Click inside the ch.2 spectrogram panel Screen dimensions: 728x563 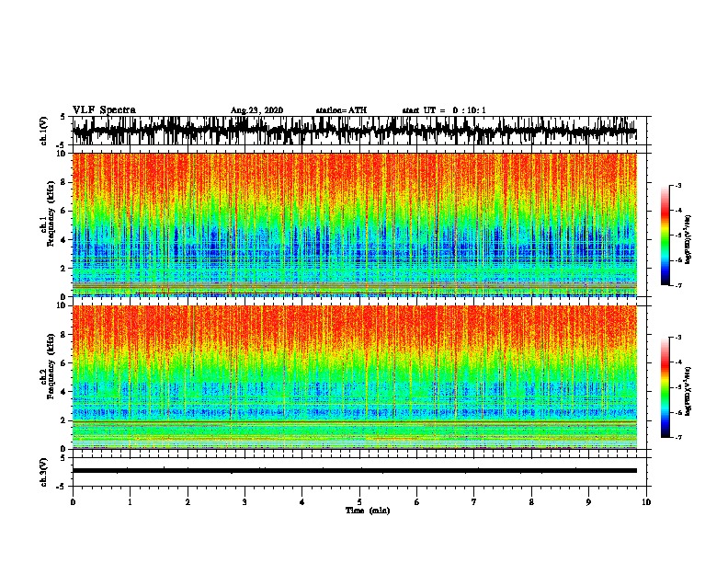355,377
